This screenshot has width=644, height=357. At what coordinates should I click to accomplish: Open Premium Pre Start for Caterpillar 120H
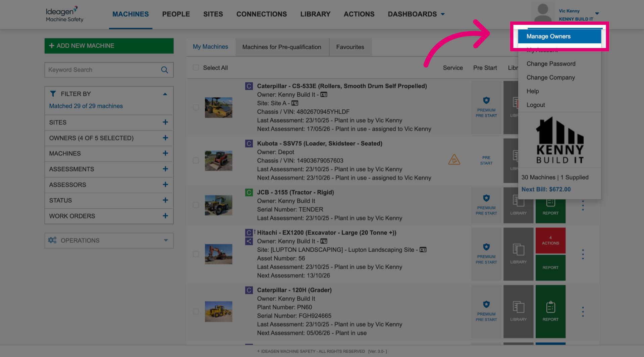(x=486, y=311)
